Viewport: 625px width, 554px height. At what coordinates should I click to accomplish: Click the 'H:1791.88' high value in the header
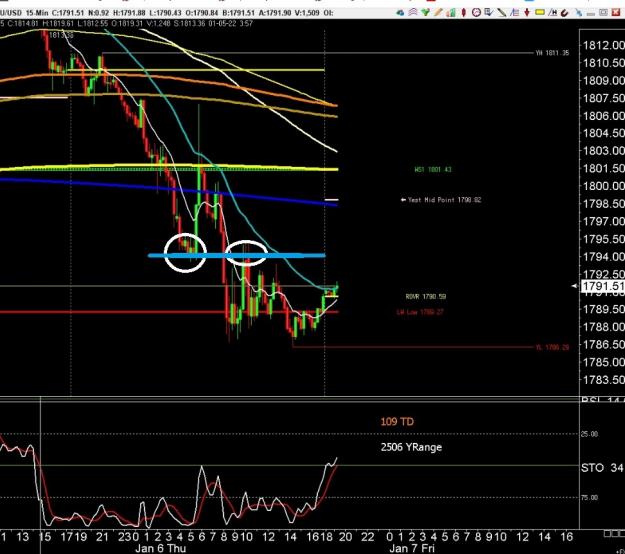(129, 13)
